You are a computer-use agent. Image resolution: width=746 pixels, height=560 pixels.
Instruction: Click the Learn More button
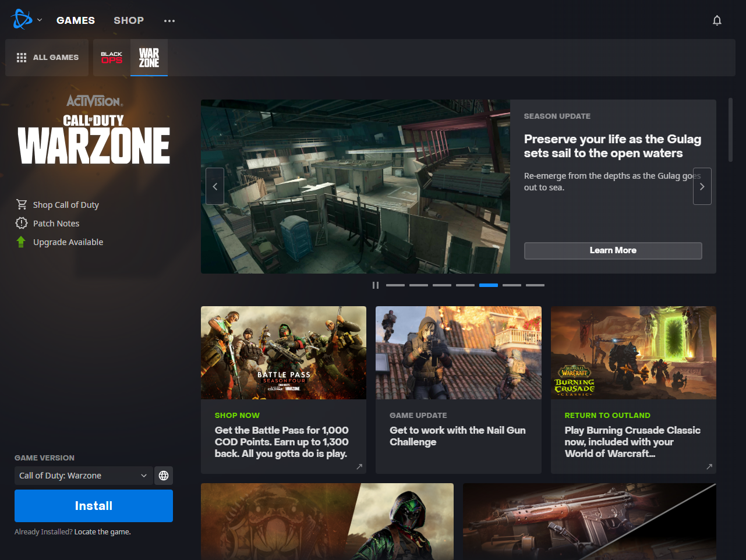tap(613, 250)
